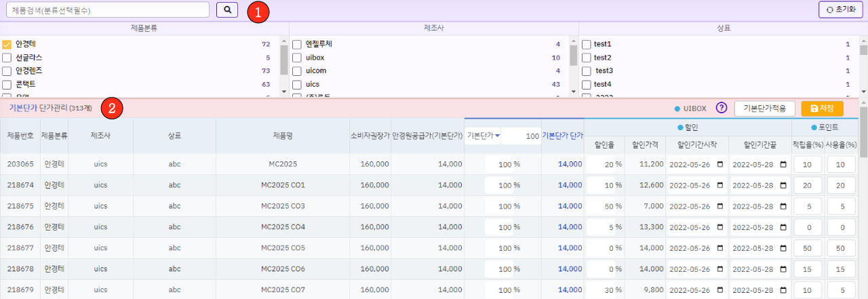Viewport: 868px width, 299px height.
Task: Open calendar picker for MC2025 CO5 discount end date
Action: (x=783, y=248)
